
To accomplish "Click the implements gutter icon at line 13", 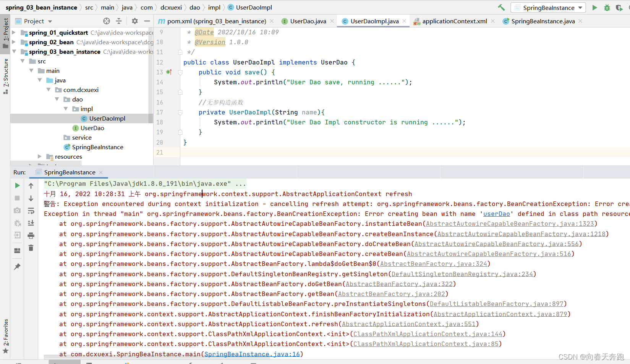I will coord(169,72).
